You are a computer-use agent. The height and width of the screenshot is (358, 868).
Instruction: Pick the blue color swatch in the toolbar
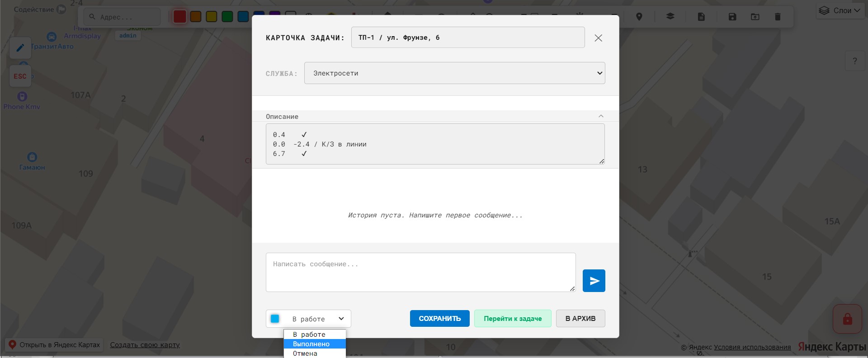(243, 17)
